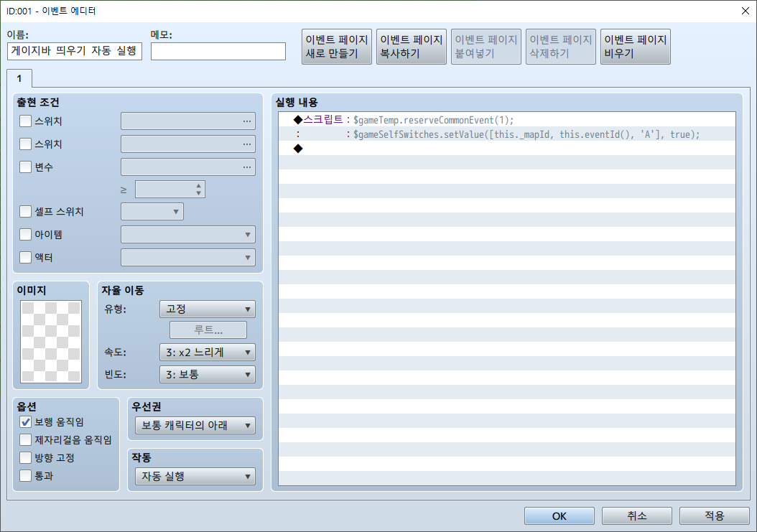This screenshot has height=532, width=757.
Task: Focus the 이름 name input field
Action: click(75, 51)
